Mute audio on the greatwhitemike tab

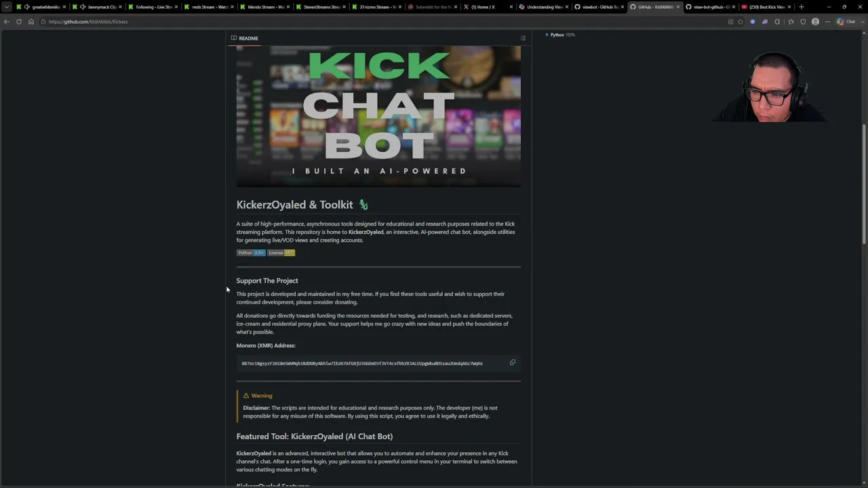tap(27, 7)
